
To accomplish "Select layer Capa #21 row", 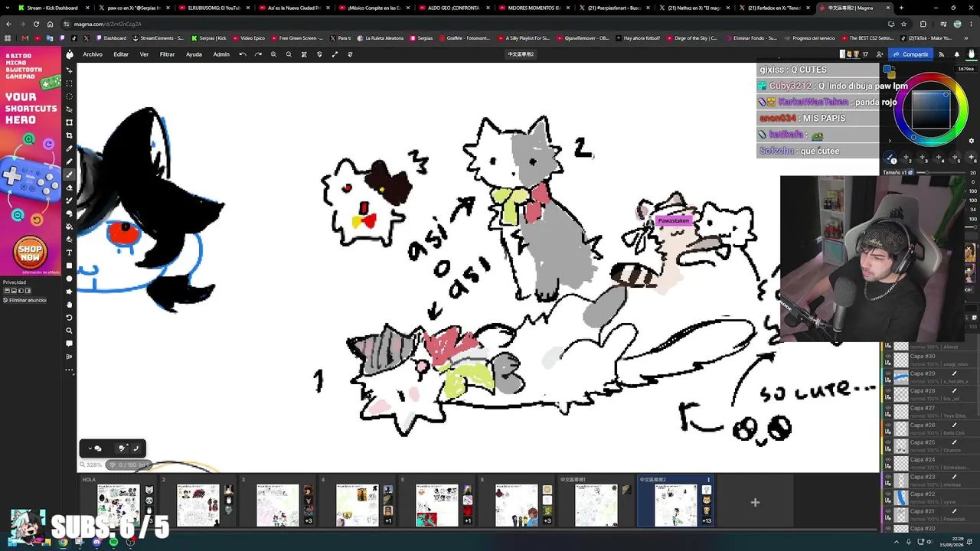I will 932,514.
